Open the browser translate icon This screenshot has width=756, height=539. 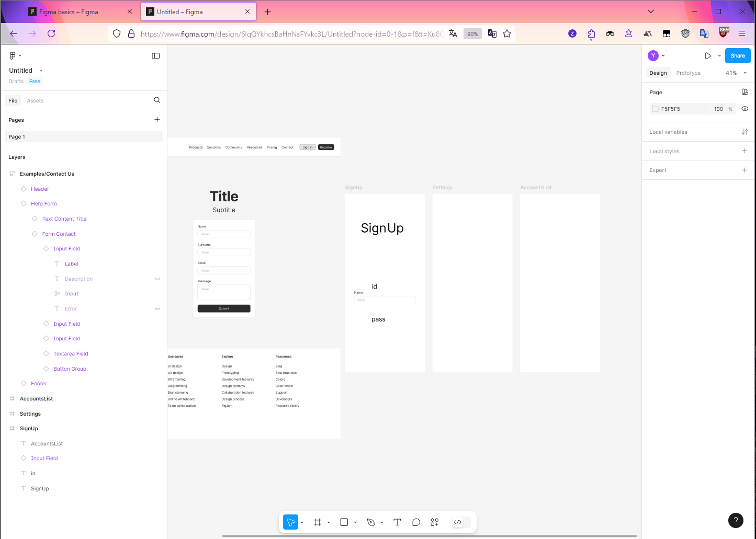click(453, 33)
